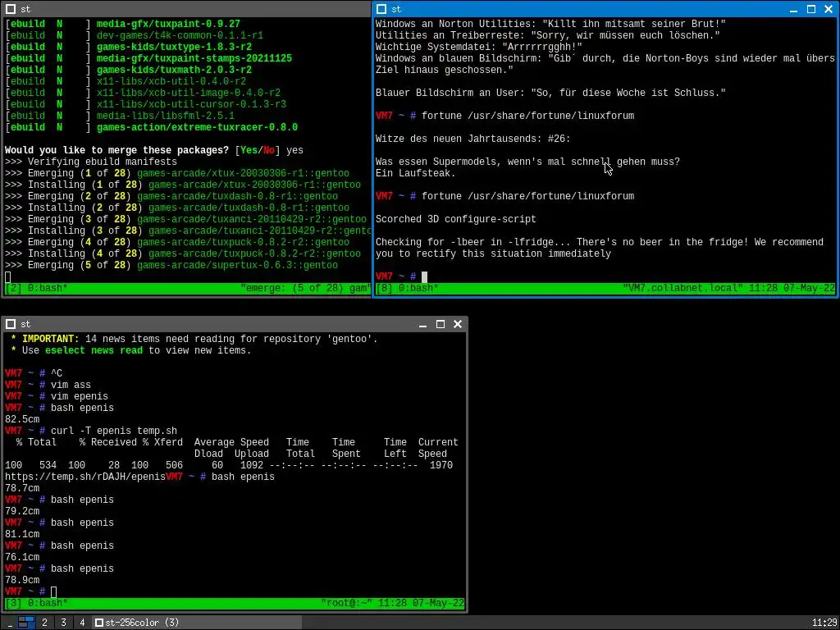Click the 'Scorched 3D configure-script' line

pyautogui.click(x=456, y=219)
